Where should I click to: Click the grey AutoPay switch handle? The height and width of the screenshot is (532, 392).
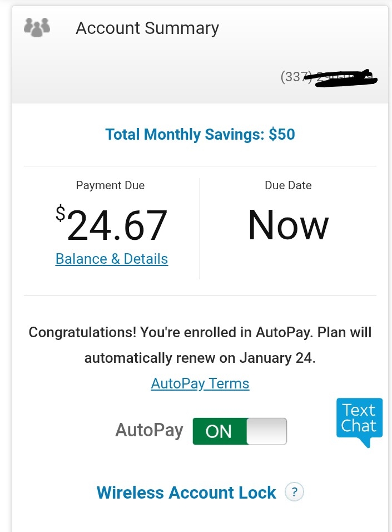[x=267, y=431]
